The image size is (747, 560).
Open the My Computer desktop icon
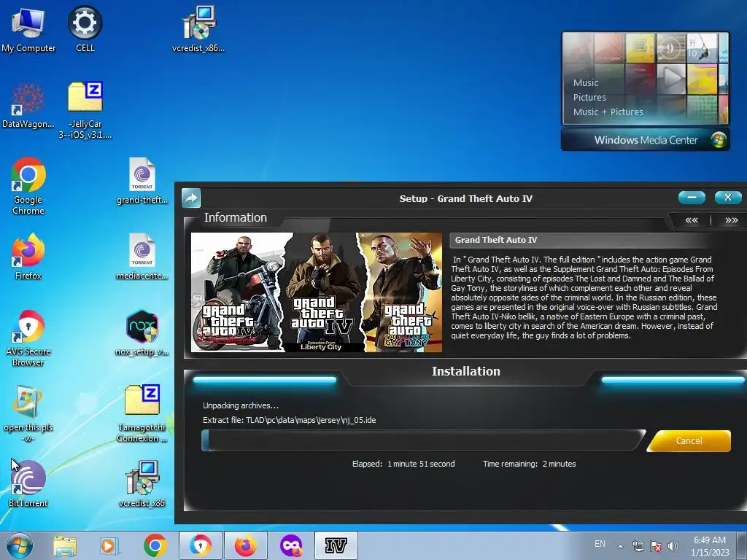28,29
